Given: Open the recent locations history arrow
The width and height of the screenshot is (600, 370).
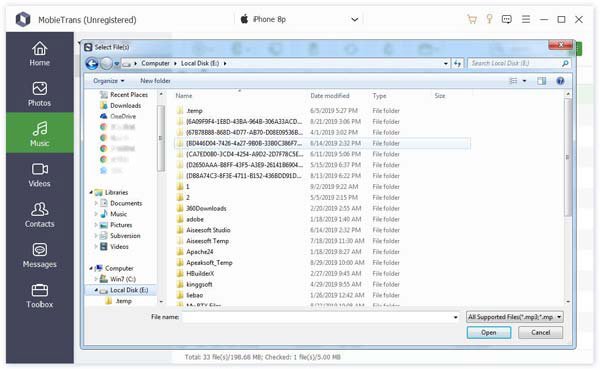Looking at the screenshot, I should pyautogui.click(x=117, y=64).
